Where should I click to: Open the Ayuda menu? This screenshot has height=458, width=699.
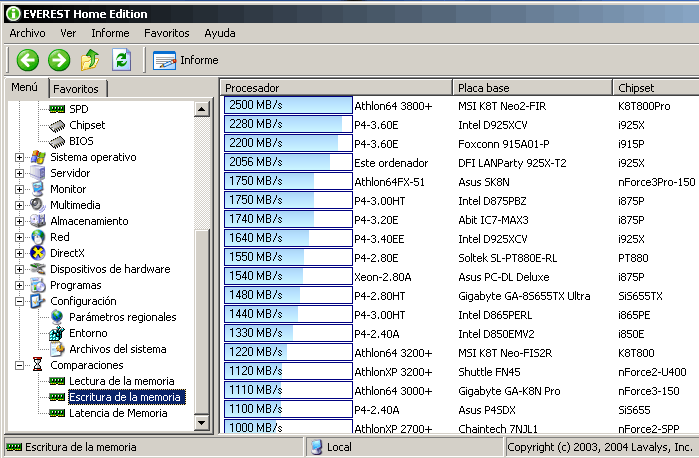(220, 33)
